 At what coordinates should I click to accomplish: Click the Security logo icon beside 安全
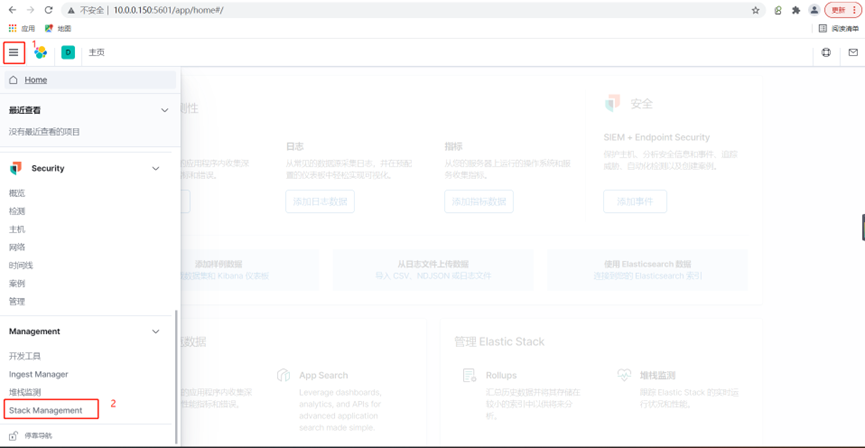(612, 103)
